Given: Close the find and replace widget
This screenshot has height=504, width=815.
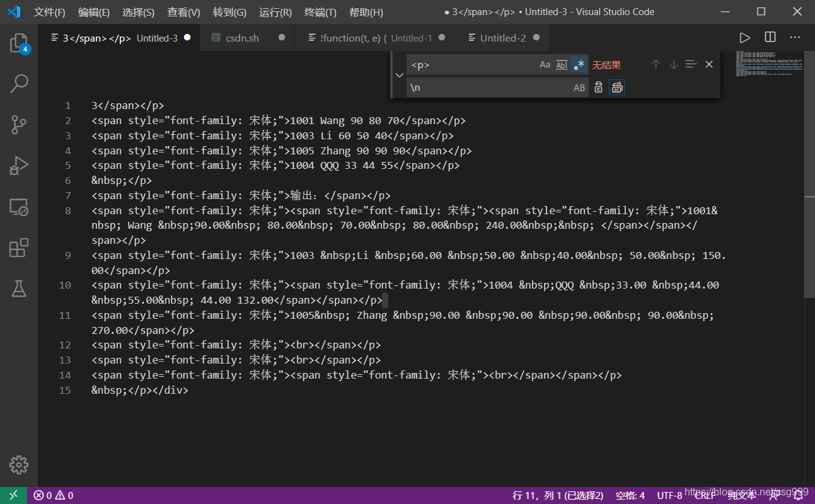Looking at the screenshot, I should tap(709, 64).
